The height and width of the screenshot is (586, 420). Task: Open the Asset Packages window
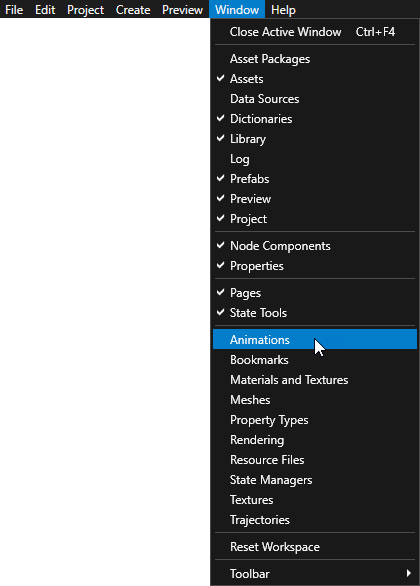coord(315,59)
